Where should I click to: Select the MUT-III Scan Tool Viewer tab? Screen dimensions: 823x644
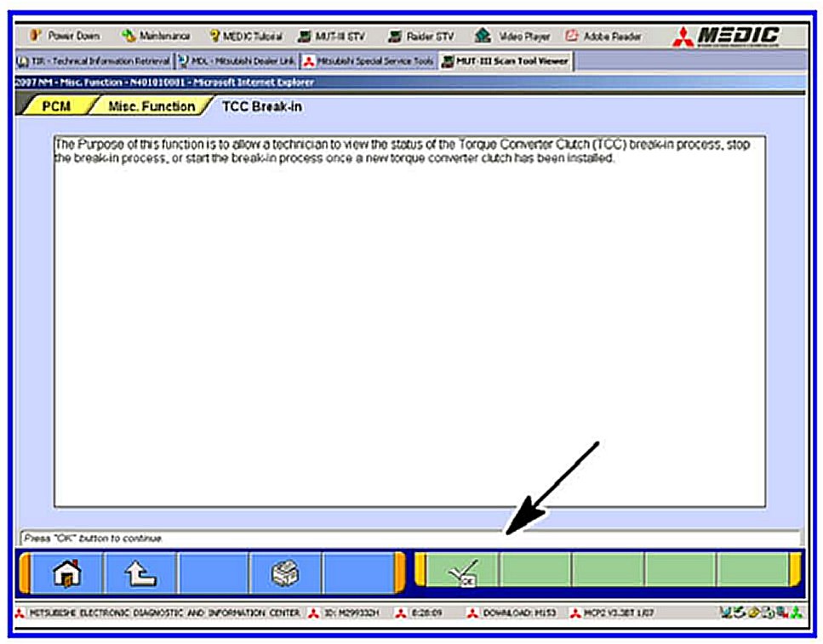[506, 61]
